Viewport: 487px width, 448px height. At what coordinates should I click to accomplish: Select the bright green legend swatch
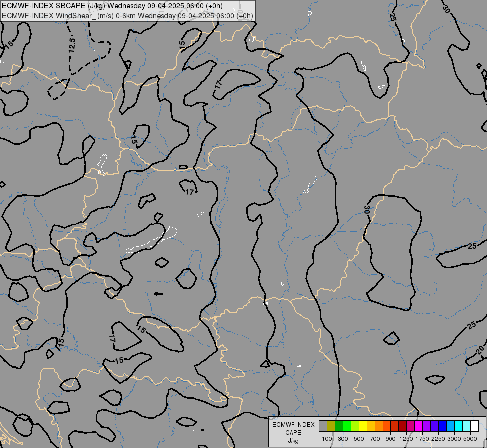[347, 426]
